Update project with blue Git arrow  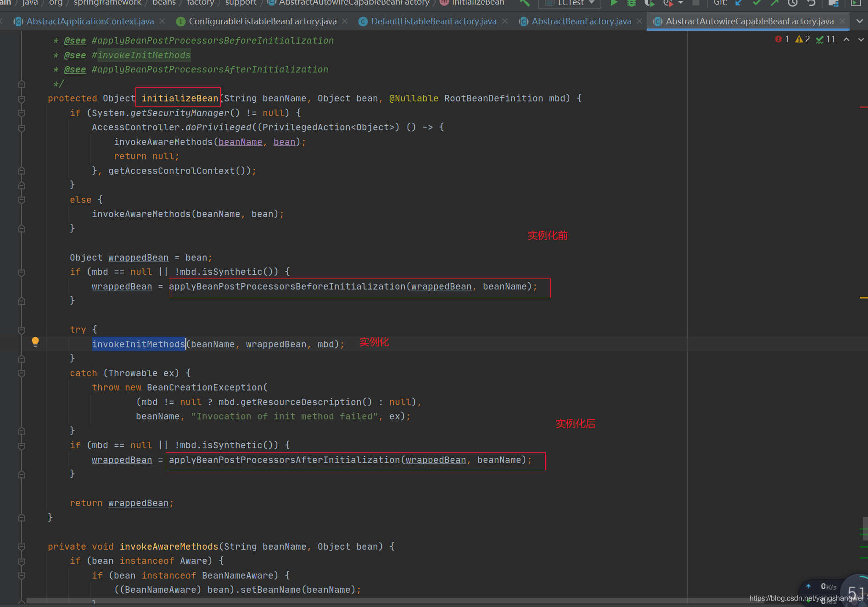739,3
